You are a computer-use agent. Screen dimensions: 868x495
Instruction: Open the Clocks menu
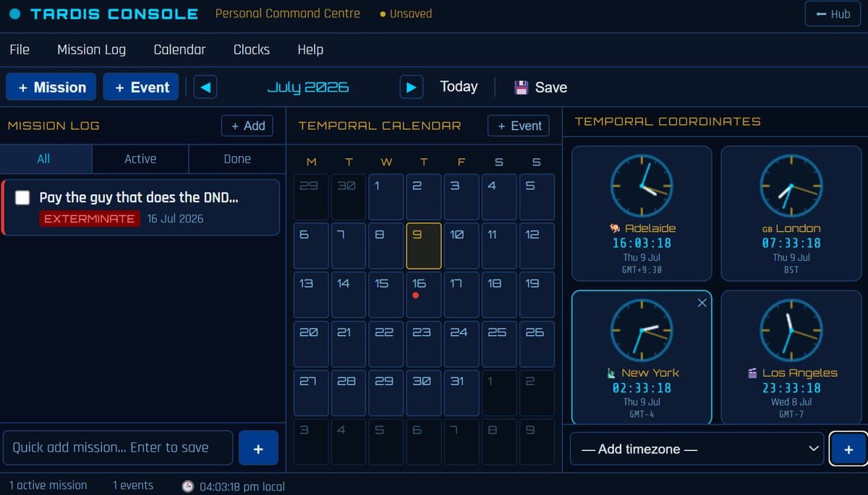[252, 49]
